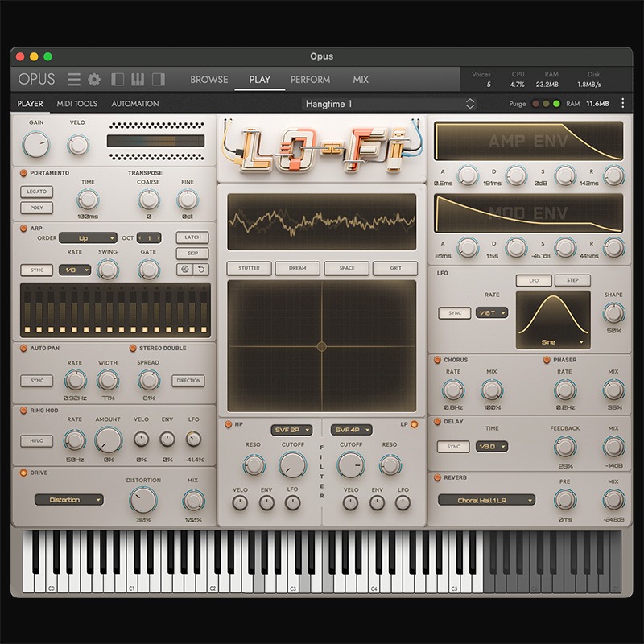Open the Opus hamburger main menu

pyautogui.click(x=74, y=79)
